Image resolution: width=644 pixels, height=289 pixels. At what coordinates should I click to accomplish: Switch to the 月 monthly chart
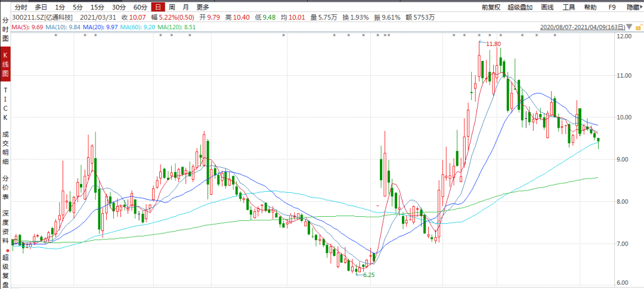coord(186,7)
